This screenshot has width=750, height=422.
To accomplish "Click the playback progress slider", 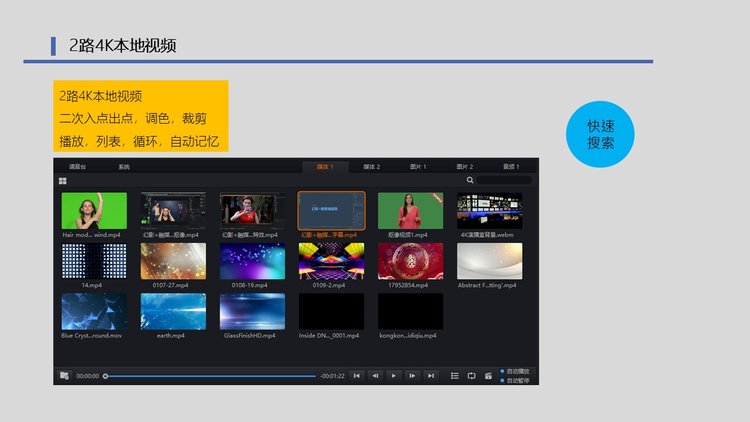I will [210, 376].
